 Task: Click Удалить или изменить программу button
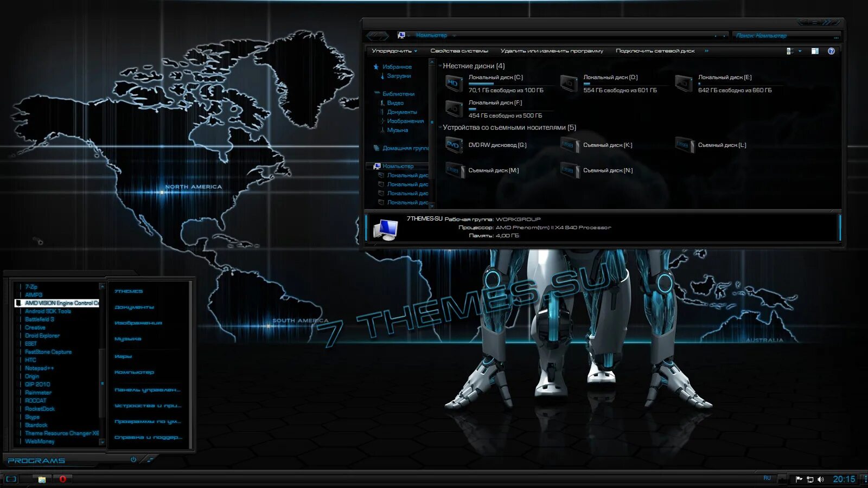pos(552,51)
